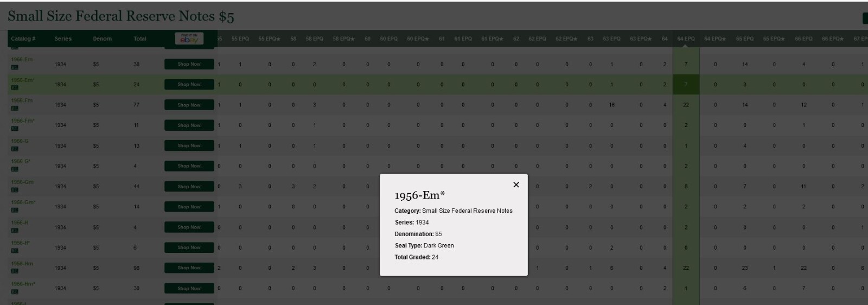Click the badge icon under 1956-Hm
Viewport: 868px width, 305px height.
click(15, 271)
